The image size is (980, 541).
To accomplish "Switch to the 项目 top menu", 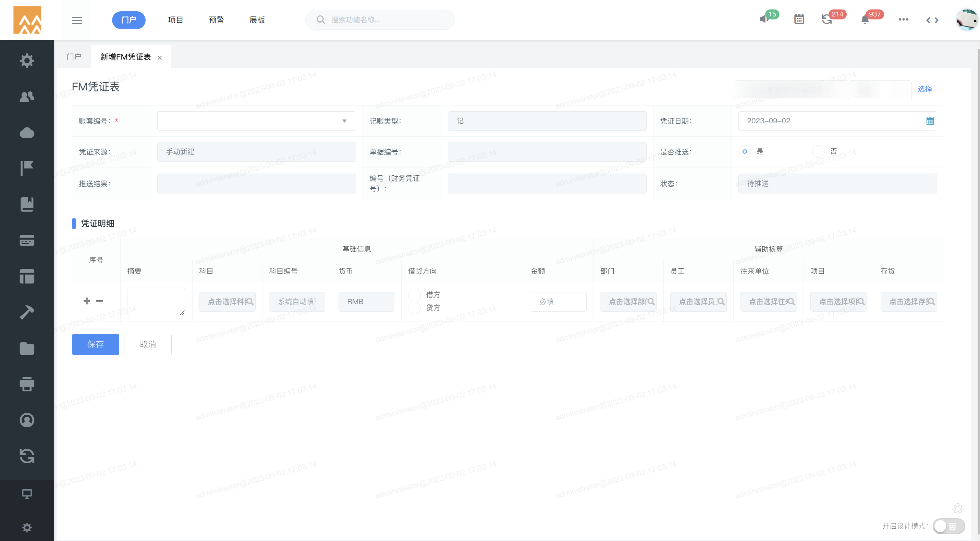I will (x=175, y=20).
